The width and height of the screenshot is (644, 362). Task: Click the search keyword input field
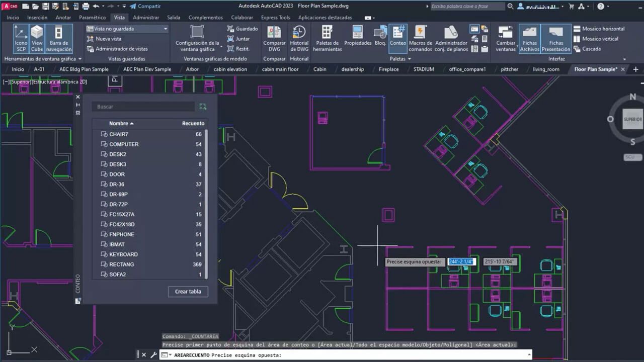click(x=467, y=6)
